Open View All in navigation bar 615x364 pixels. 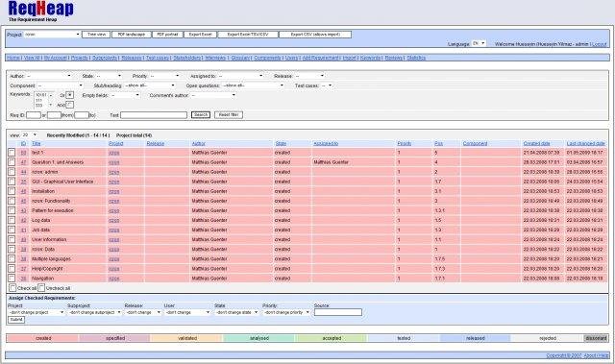pyautogui.click(x=32, y=58)
